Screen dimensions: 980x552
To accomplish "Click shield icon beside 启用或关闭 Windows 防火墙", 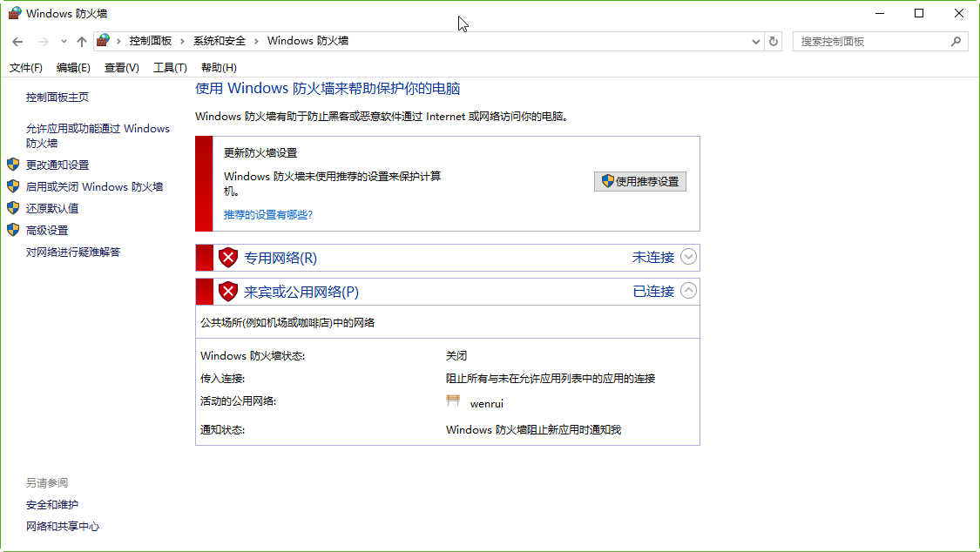I will click(x=13, y=186).
